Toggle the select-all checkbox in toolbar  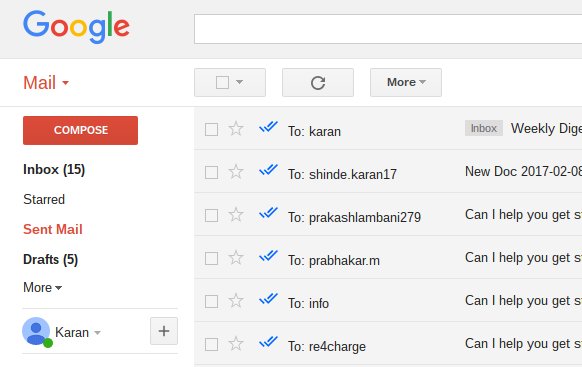[x=222, y=82]
